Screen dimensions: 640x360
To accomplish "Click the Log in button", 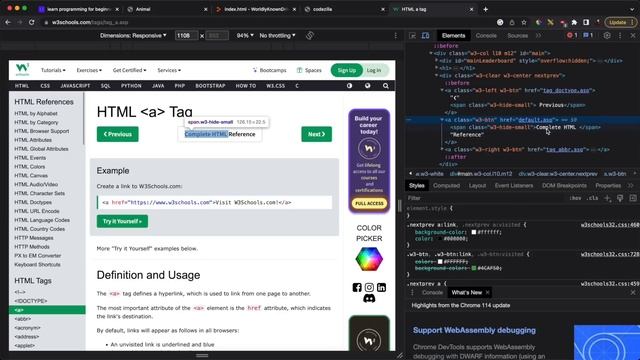I will [374, 70].
